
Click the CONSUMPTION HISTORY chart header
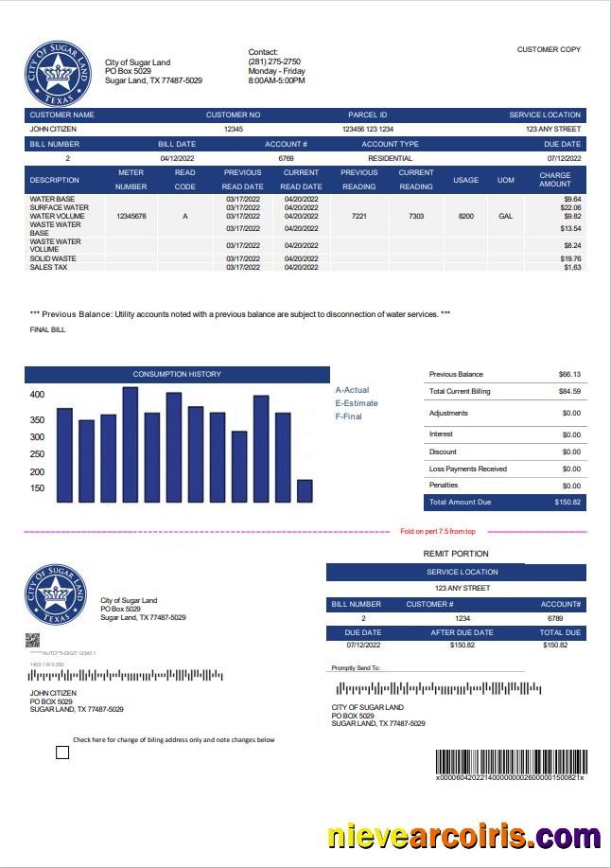[x=177, y=374]
